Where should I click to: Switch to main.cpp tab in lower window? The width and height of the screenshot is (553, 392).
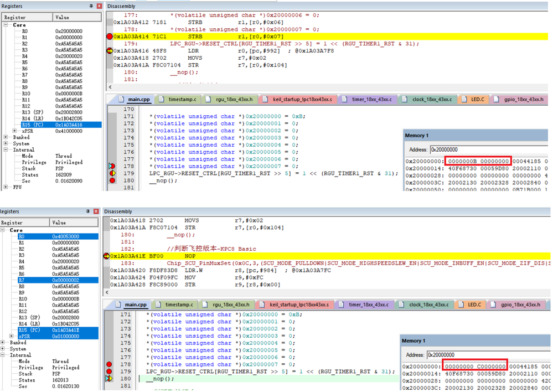coord(132,305)
